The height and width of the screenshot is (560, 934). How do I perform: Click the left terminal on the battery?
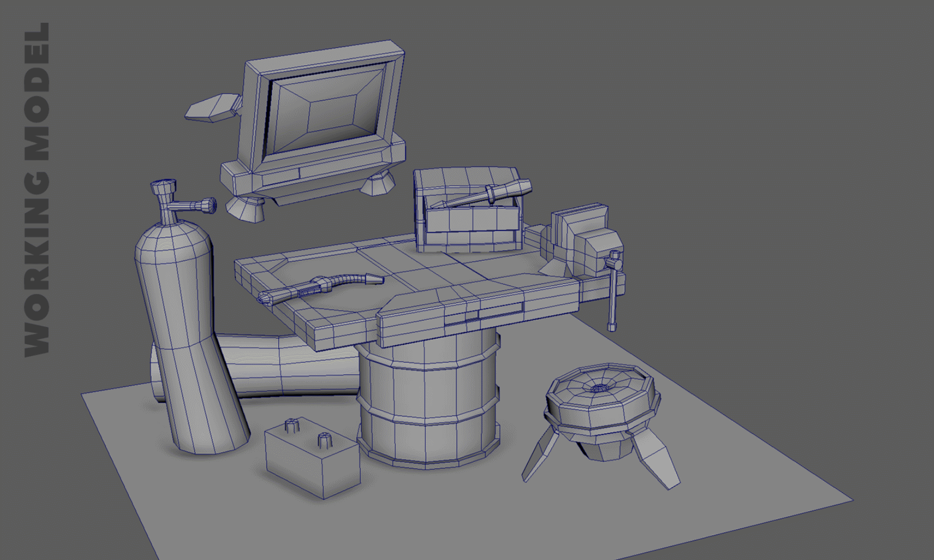click(292, 426)
